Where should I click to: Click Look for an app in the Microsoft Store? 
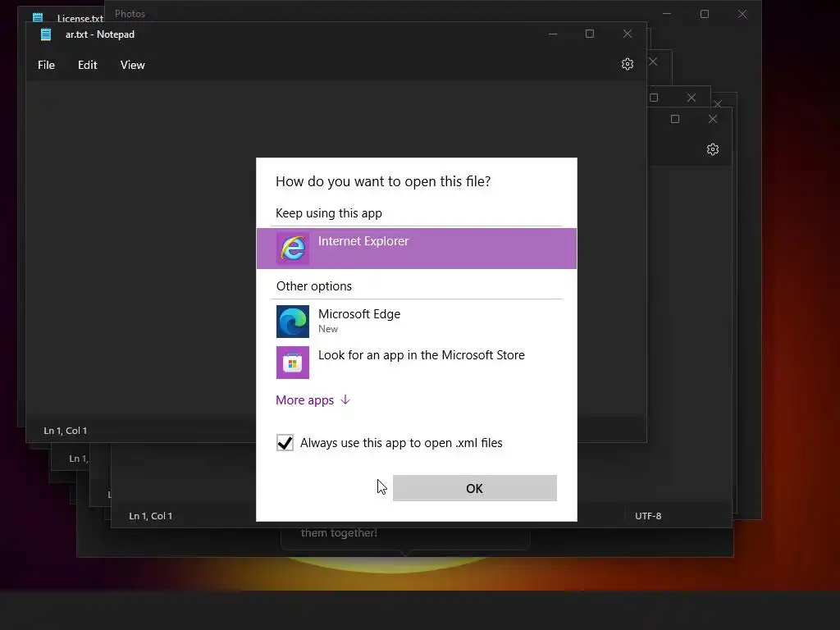(421, 355)
